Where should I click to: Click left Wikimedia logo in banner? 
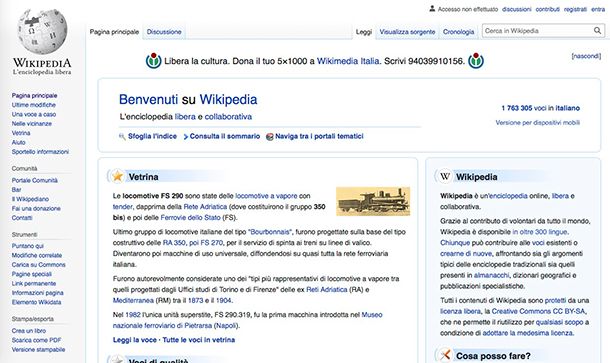click(153, 61)
